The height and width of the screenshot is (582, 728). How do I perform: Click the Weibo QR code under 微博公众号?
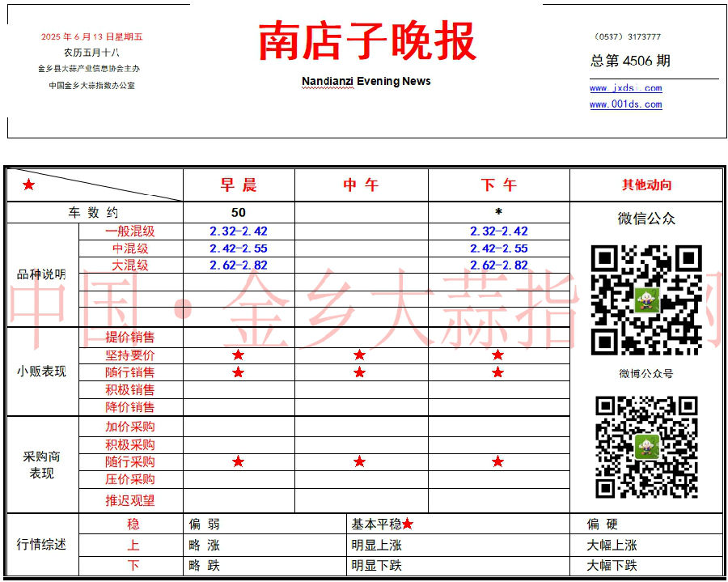[646, 447]
